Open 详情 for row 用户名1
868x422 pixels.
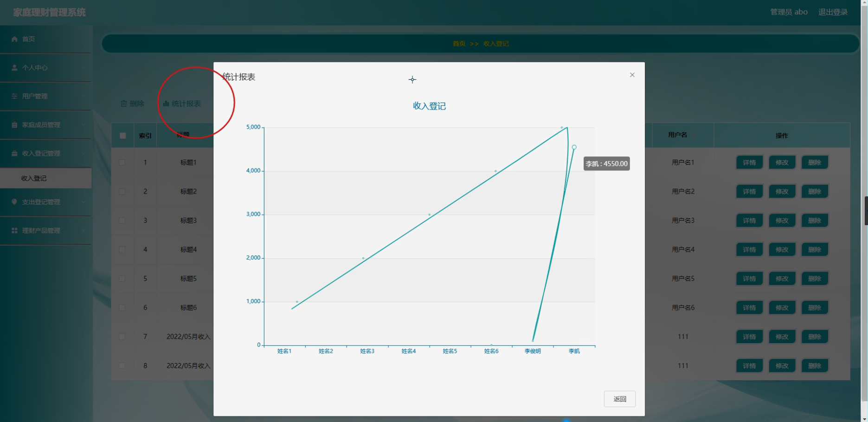click(x=749, y=162)
